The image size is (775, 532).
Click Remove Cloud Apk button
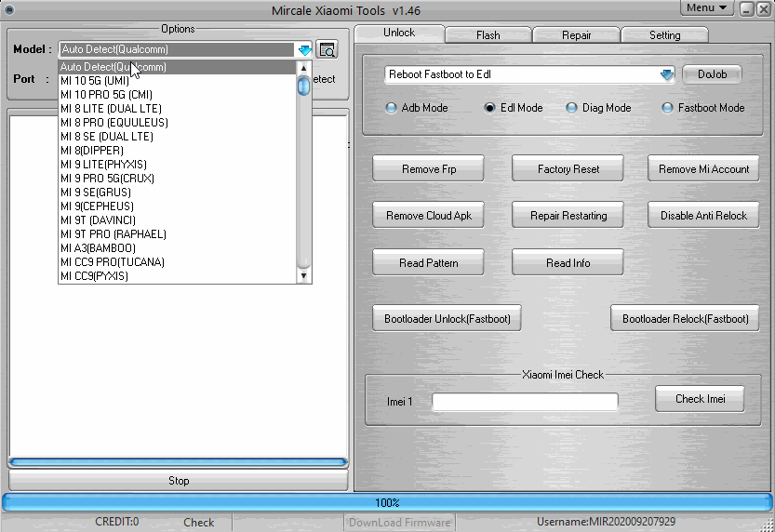[x=429, y=216]
